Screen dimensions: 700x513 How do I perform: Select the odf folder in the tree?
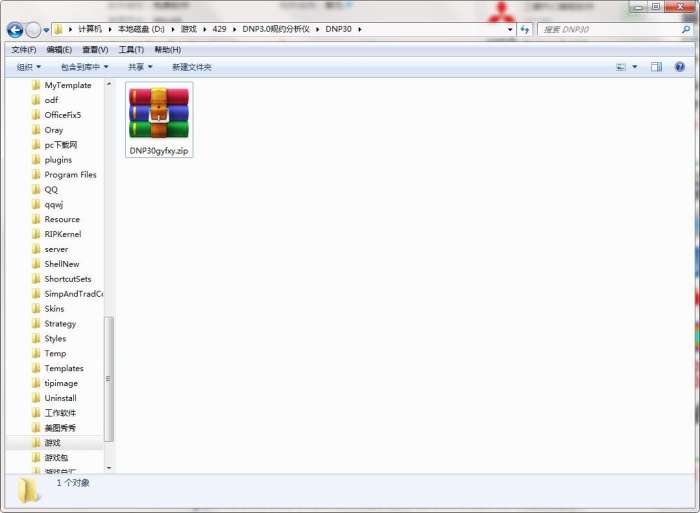tap(45, 100)
